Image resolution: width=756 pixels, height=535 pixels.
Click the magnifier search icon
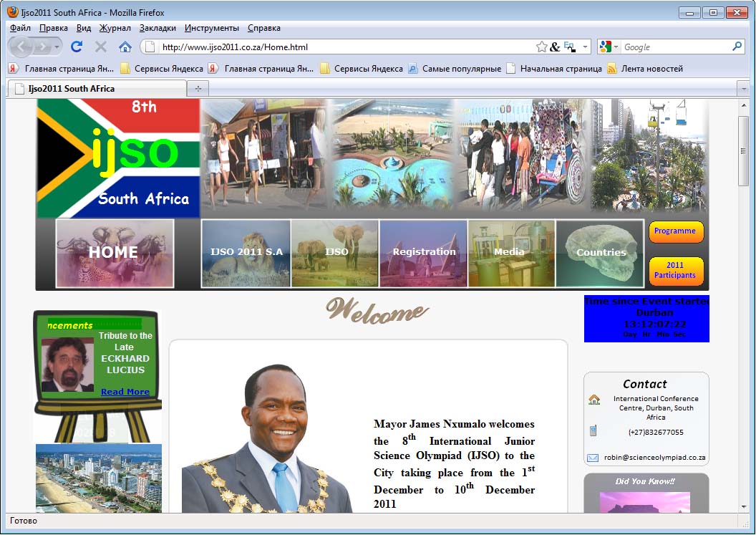click(x=737, y=47)
